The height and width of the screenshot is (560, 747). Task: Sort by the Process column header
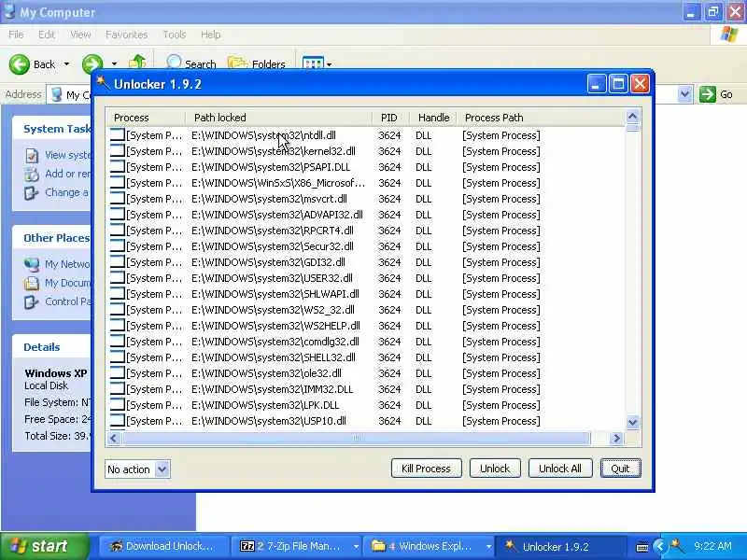coord(146,118)
